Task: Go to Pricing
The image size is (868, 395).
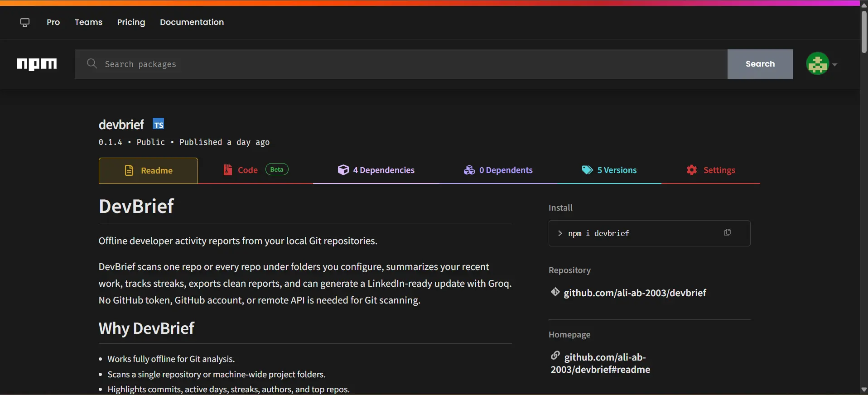Action: tap(131, 22)
